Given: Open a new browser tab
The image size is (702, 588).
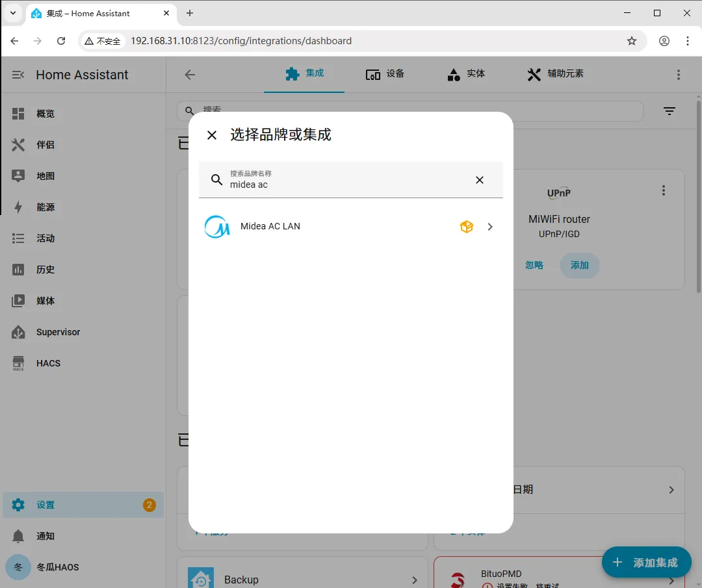Looking at the screenshot, I should (190, 14).
